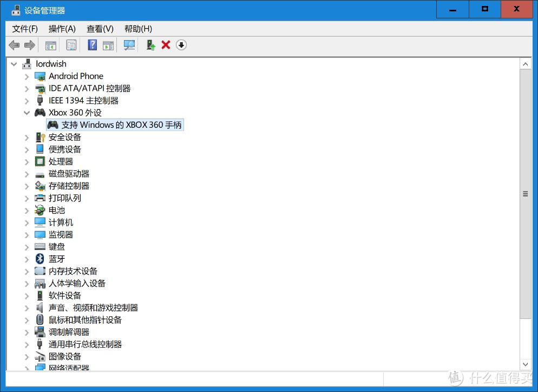Open the 文件(F) menu
Viewport: 538px width, 392px height.
pos(25,29)
